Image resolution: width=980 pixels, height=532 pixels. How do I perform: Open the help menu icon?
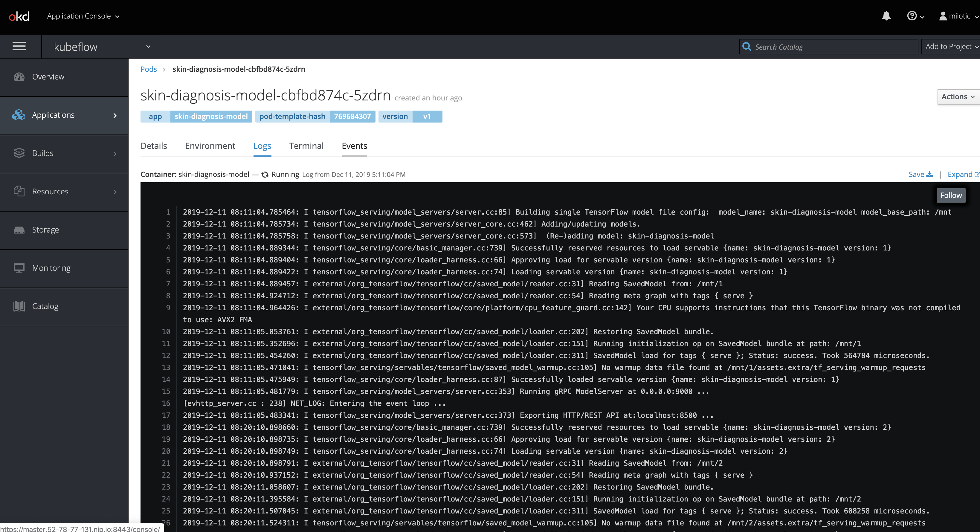[912, 16]
